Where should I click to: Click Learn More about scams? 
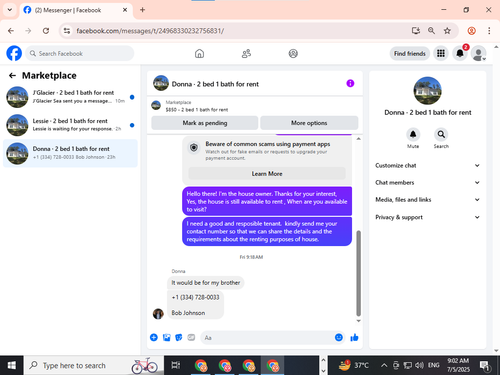[267, 173]
